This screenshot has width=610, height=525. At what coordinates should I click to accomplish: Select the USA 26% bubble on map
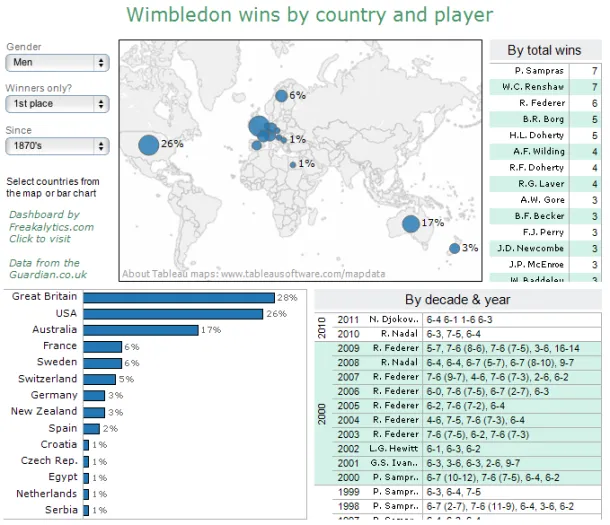click(149, 145)
